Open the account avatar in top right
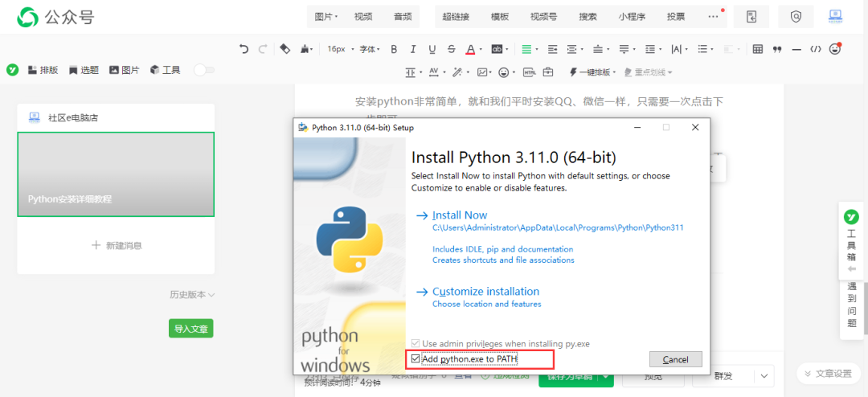 coord(835,17)
